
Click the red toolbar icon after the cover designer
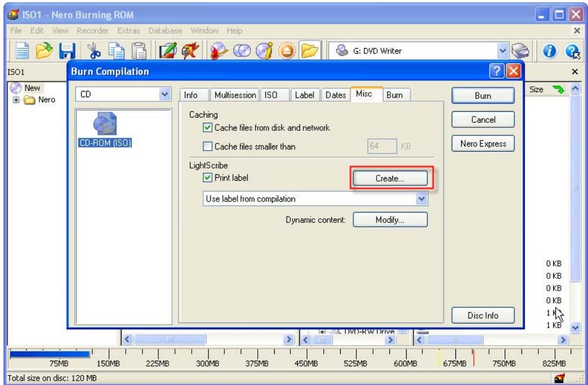[190, 50]
